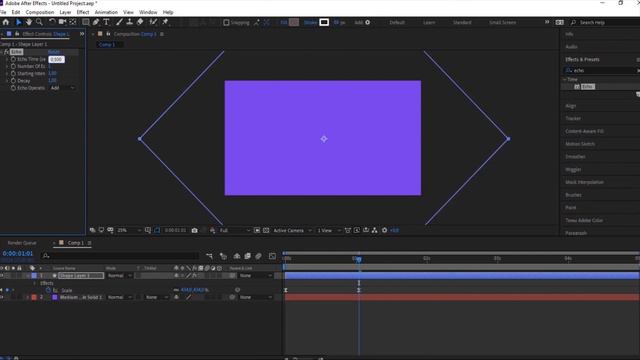Toggle stopwatch for Echo Time
This screenshot has width=640, height=360.
[x=13, y=59]
